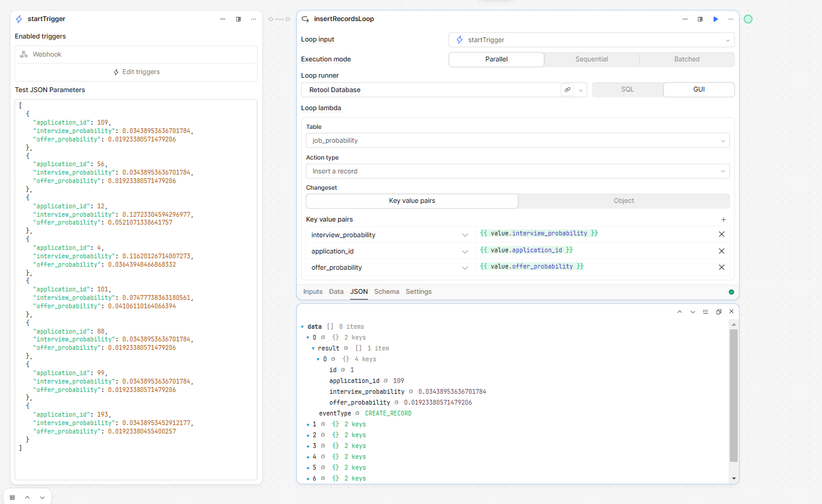This screenshot has width=822, height=504.
Task: Click the grid layout icon at bottom left
Action: pos(12,497)
